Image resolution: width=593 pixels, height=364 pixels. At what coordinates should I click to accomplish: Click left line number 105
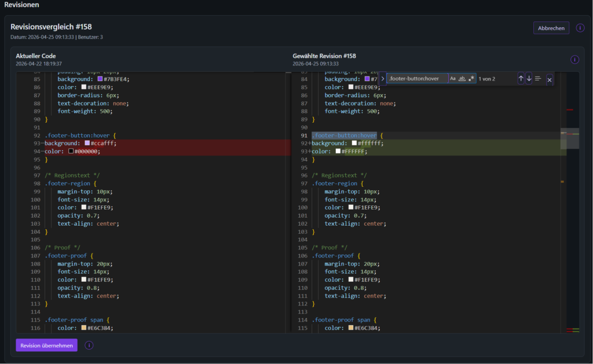click(35, 240)
